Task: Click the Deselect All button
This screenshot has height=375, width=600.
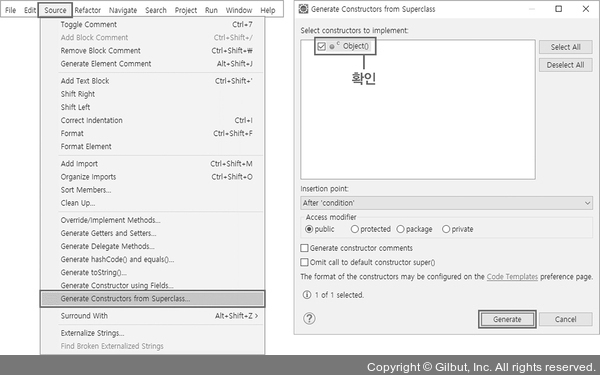Action: (x=566, y=65)
